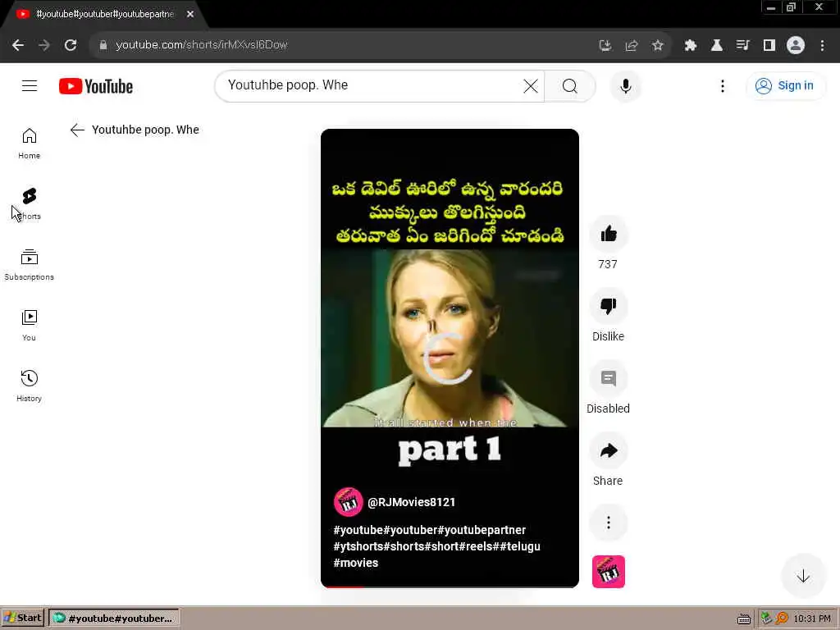This screenshot has width=840, height=630.
Task: Open Home in the sidebar
Action: click(29, 143)
